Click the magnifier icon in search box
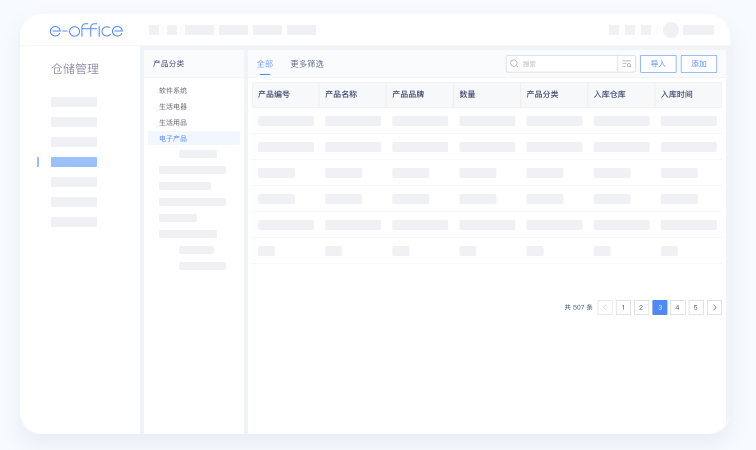This screenshot has width=756, height=450. click(x=514, y=64)
